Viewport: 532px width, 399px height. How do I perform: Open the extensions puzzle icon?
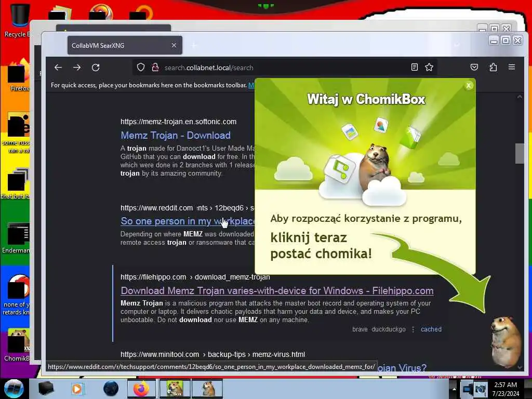click(493, 67)
